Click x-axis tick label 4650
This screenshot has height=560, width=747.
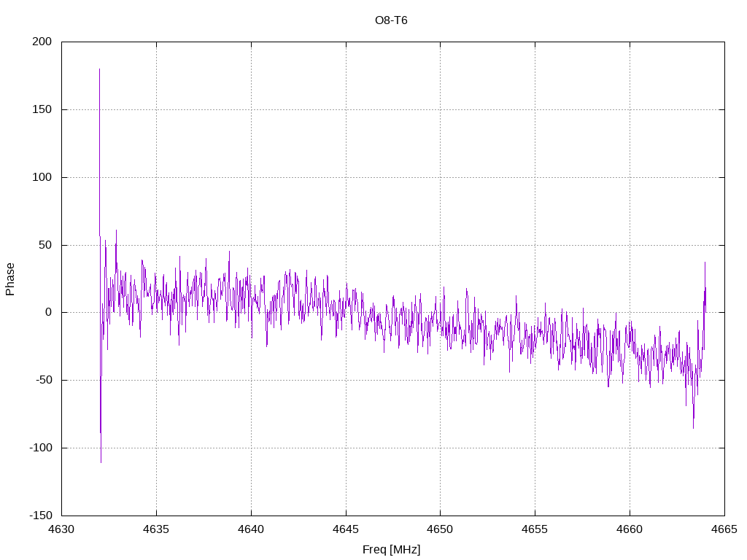pyautogui.click(x=440, y=529)
